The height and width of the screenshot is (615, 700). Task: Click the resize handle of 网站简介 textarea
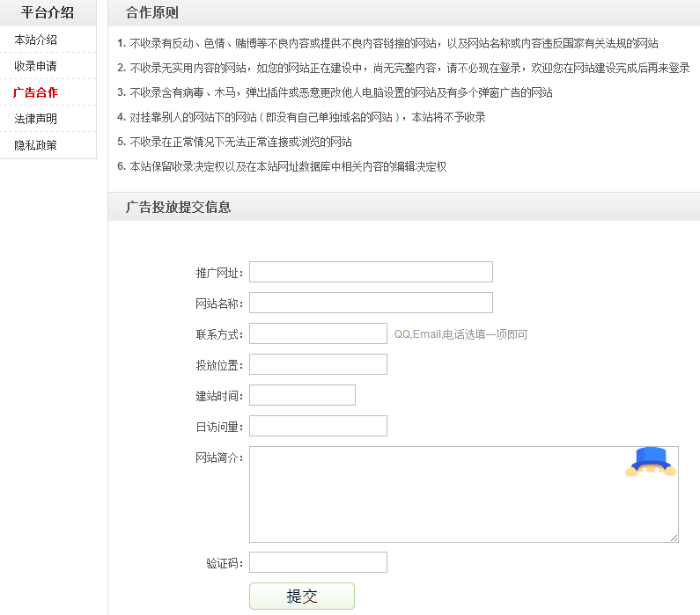674,538
